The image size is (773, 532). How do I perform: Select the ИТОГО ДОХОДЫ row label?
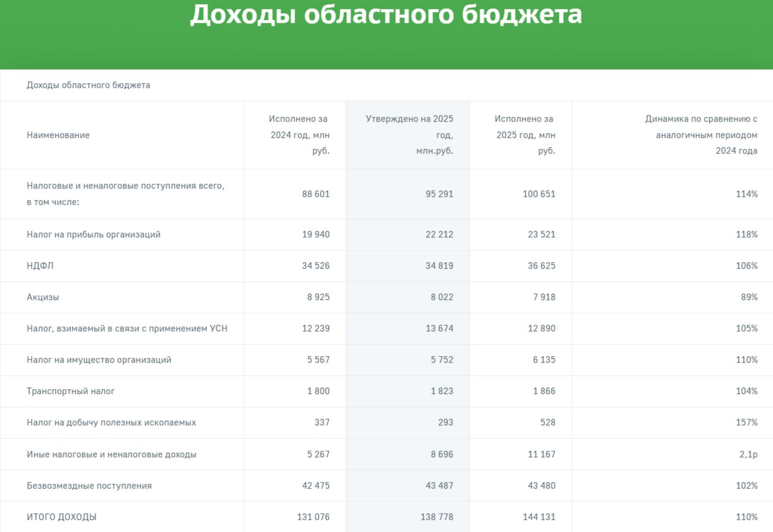62,517
